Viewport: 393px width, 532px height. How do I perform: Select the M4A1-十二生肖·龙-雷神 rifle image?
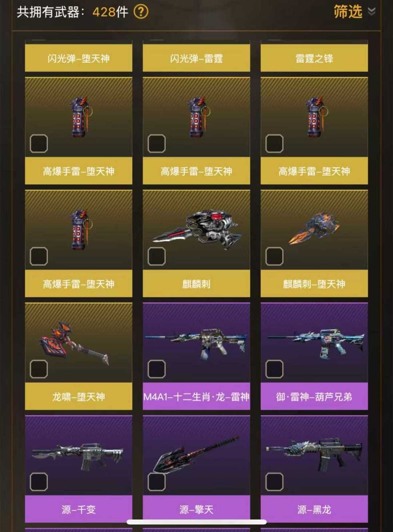[x=196, y=343]
